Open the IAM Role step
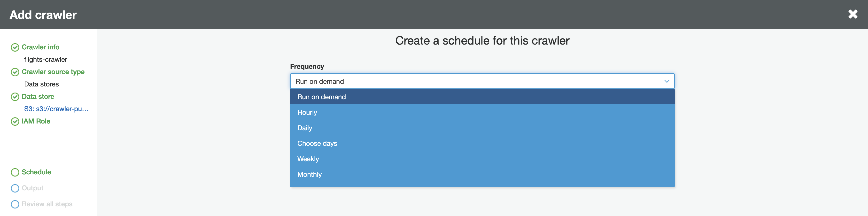This screenshot has width=868, height=216. [x=36, y=121]
